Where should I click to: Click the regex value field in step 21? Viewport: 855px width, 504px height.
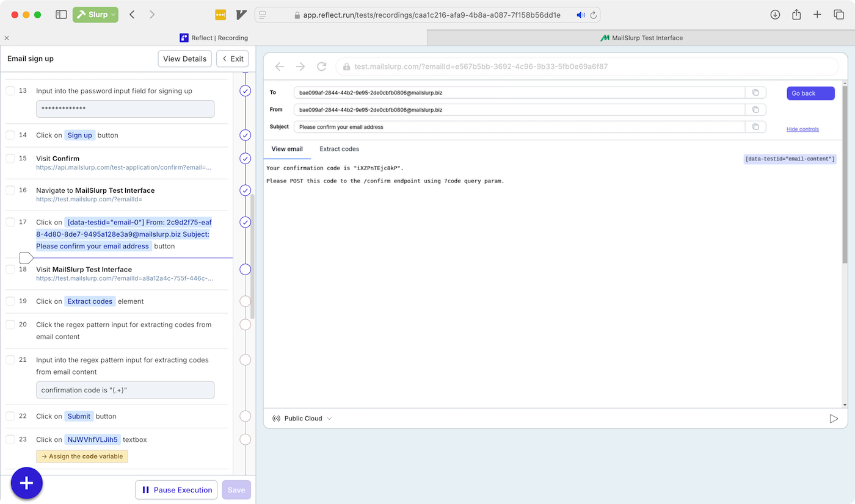pyautogui.click(x=125, y=390)
